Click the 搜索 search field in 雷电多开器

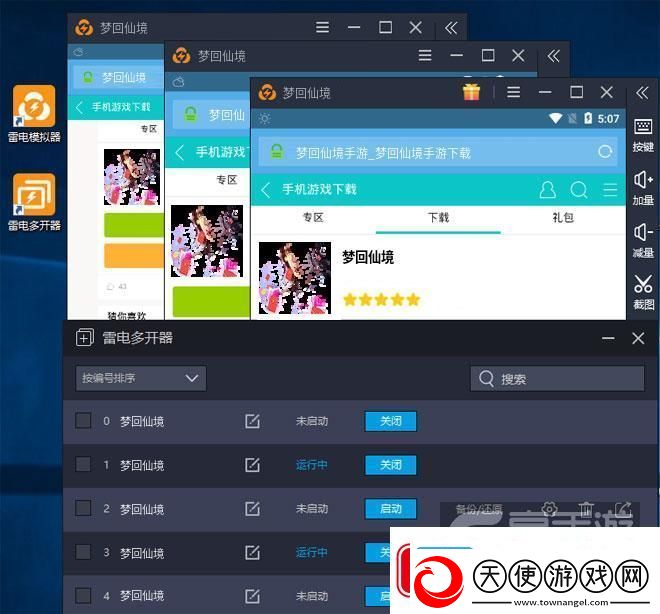pyautogui.click(x=557, y=379)
